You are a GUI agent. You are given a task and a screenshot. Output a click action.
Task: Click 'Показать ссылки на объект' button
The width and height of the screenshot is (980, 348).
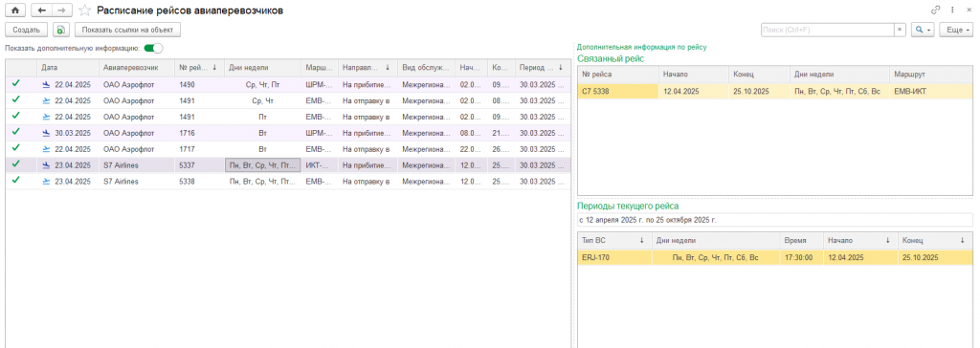(x=127, y=30)
